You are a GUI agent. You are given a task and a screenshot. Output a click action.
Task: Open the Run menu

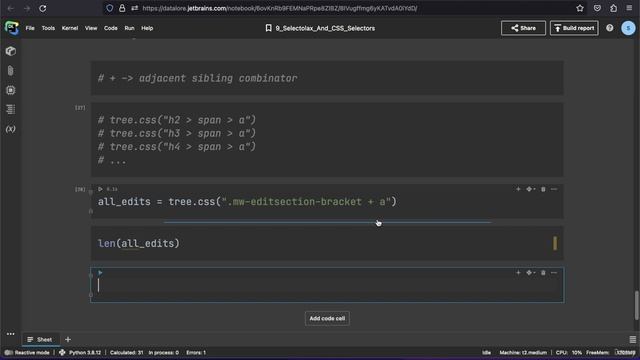pos(129,28)
